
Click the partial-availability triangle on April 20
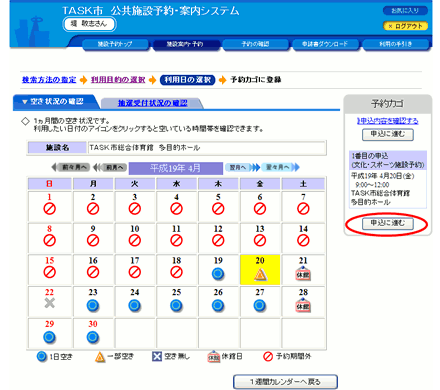pos(260,274)
